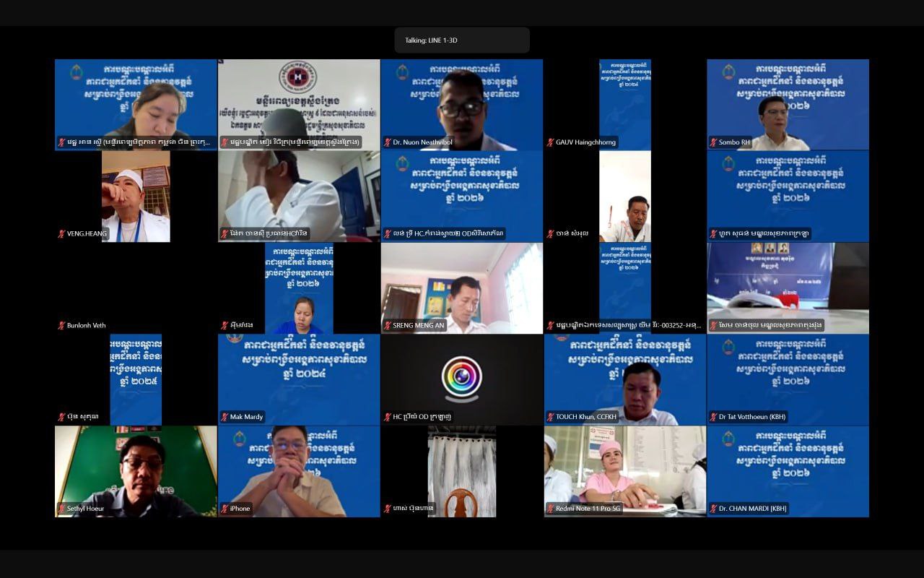Click muted mic icon next to Sombo RH
The height and width of the screenshot is (578, 924).
[713, 142]
